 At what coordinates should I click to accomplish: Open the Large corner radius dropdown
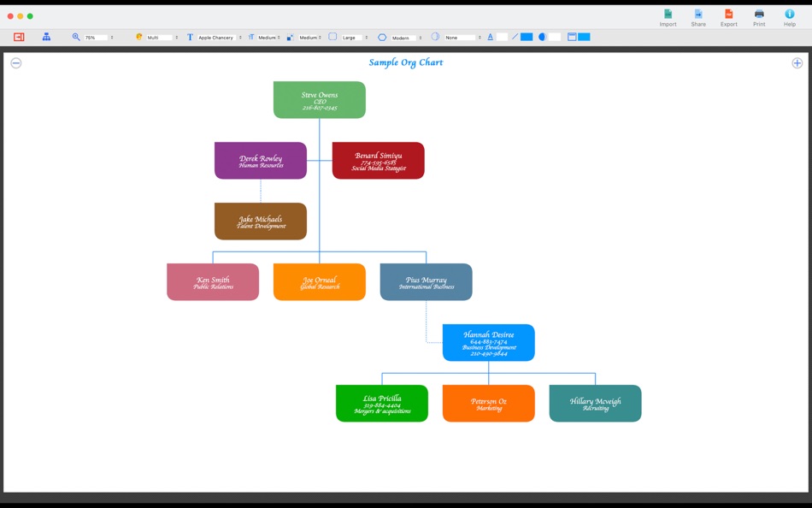pos(355,38)
